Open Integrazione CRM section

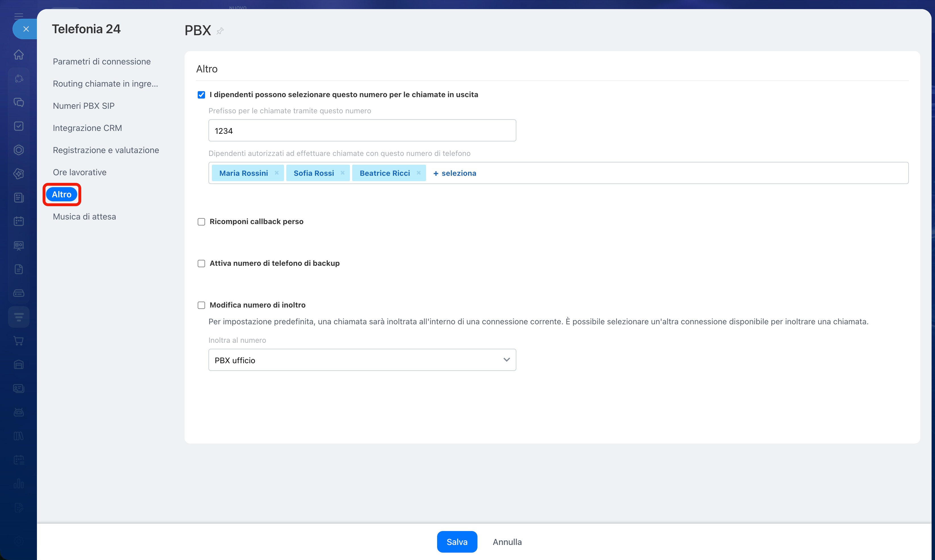click(x=87, y=128)
